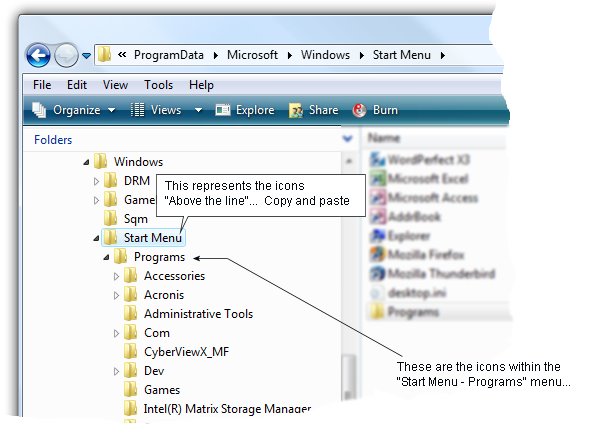This screenshot has height=433, width=590.
Task: Open the File menu
Action: (x=42, y=85)
